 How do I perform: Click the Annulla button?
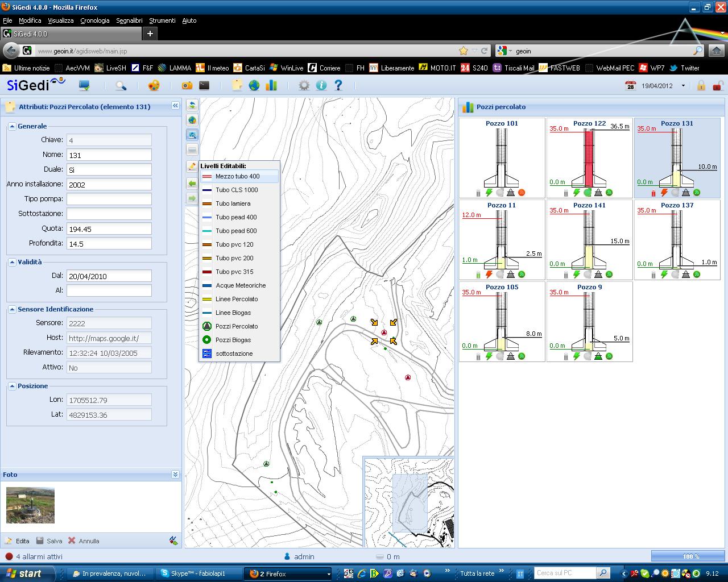84,541
